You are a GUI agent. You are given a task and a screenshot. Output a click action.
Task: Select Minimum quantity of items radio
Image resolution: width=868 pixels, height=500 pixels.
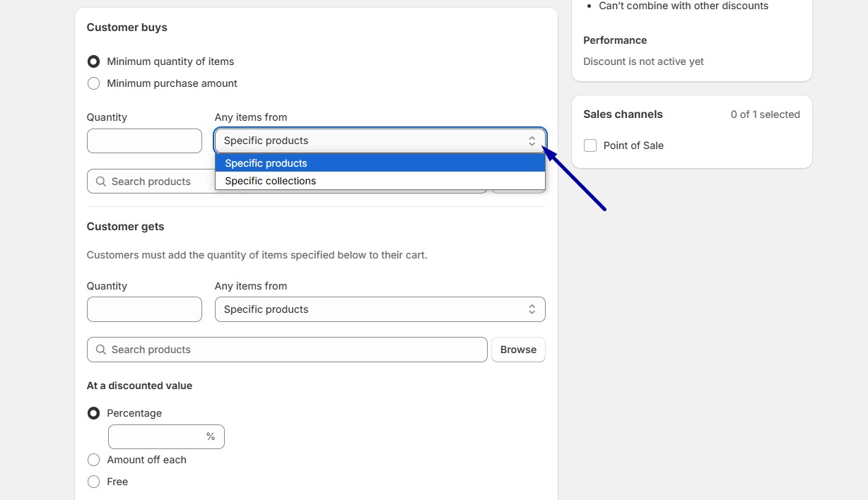(x=93, y=61)
